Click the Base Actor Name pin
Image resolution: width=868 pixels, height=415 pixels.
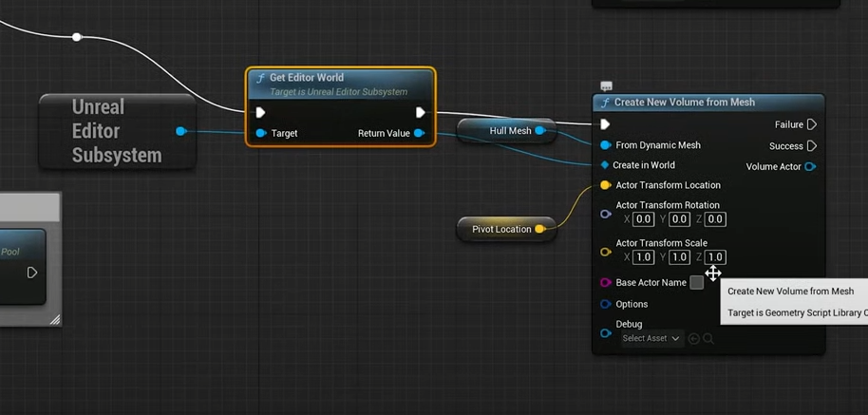tap(606, 283)
